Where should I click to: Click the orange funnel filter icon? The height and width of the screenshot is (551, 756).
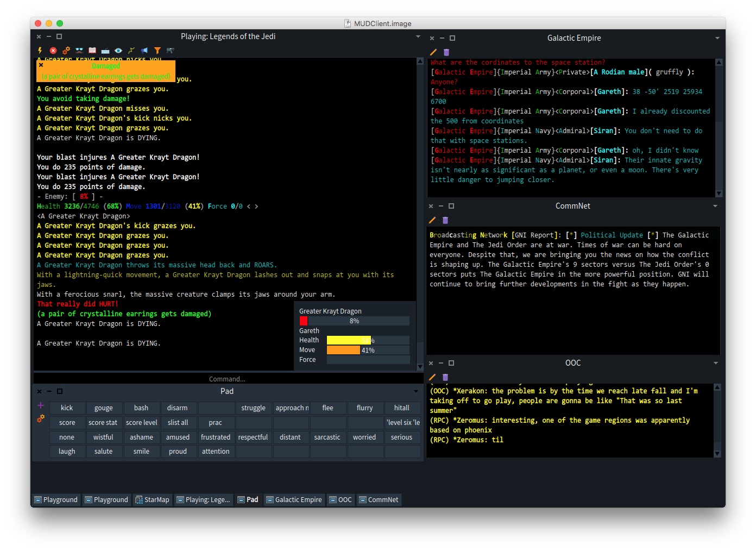click(x=157, y=51)
